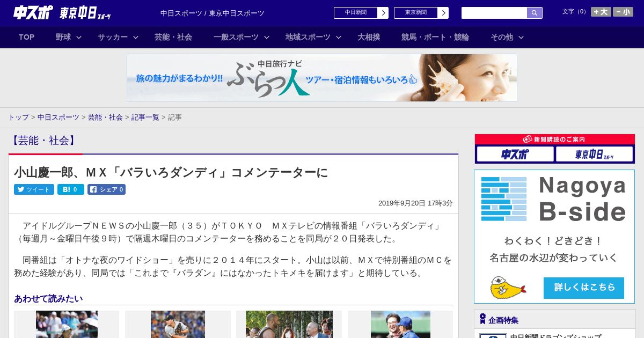
Task: Select 競馬・ボート・競輪 in navigation bar
Action: (435, 37)
